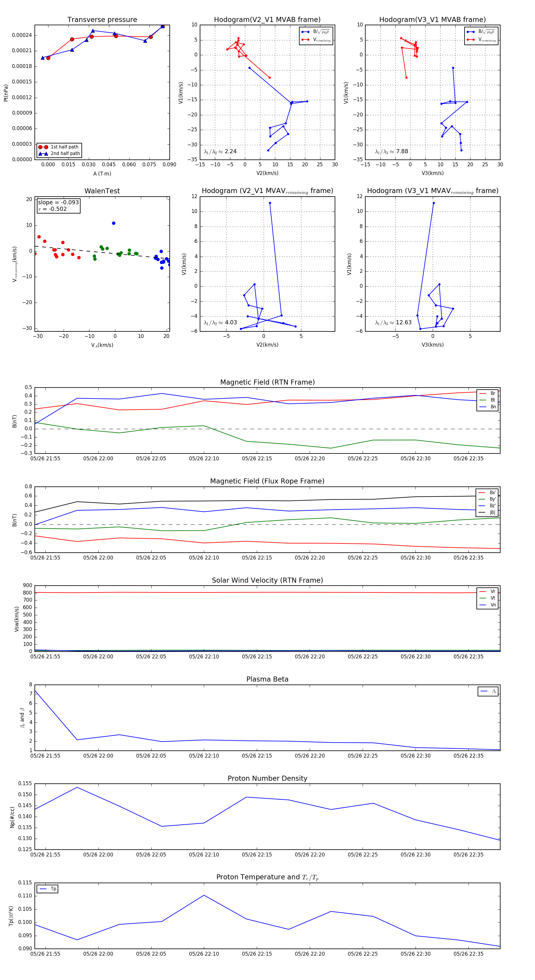This screenshot has height=980, width=535.
Task: Select the βp legend entry
Action: click(488, 691)
